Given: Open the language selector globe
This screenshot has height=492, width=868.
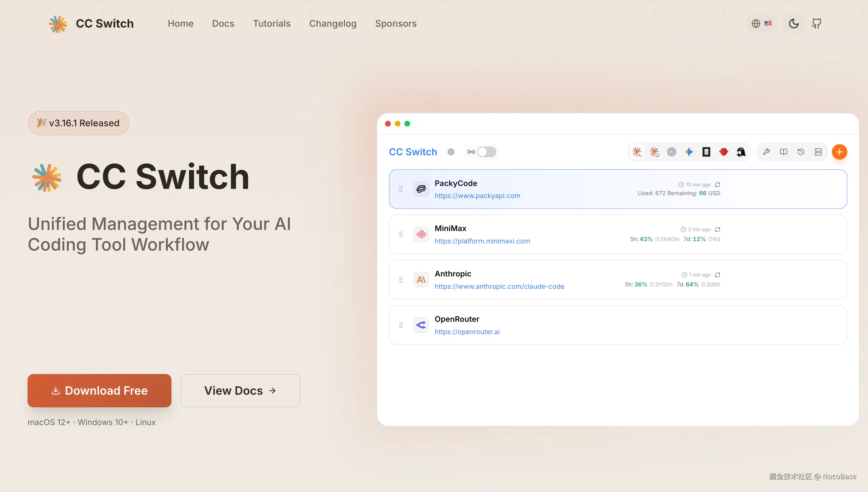Looking at the screenshot, I should click(x=761, y=23).
